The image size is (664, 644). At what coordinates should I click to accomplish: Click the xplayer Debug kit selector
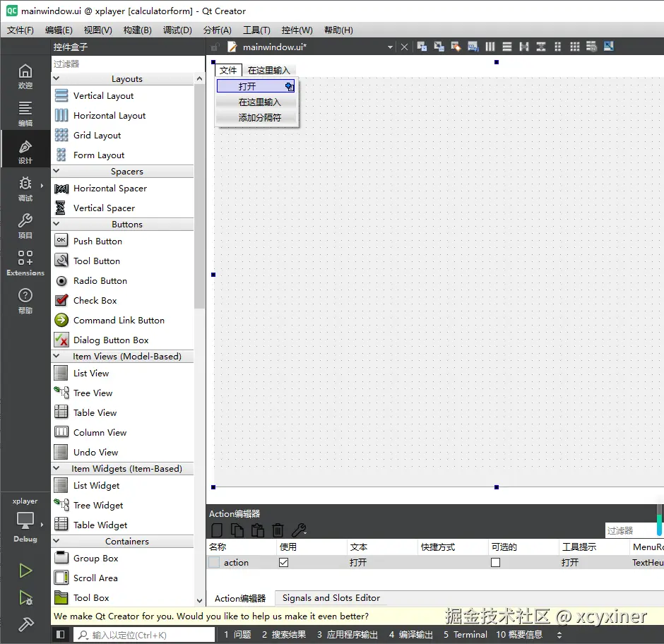pyautogui.click(x=25, y=520)
